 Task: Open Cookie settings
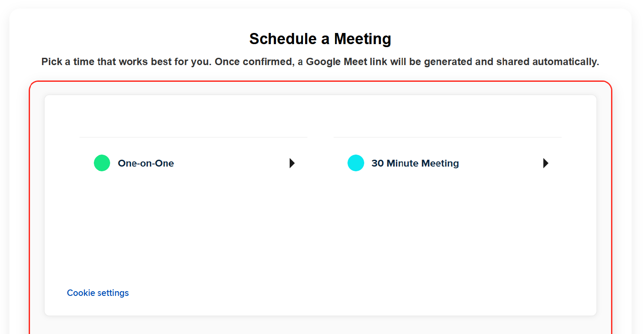pos(98,293)
